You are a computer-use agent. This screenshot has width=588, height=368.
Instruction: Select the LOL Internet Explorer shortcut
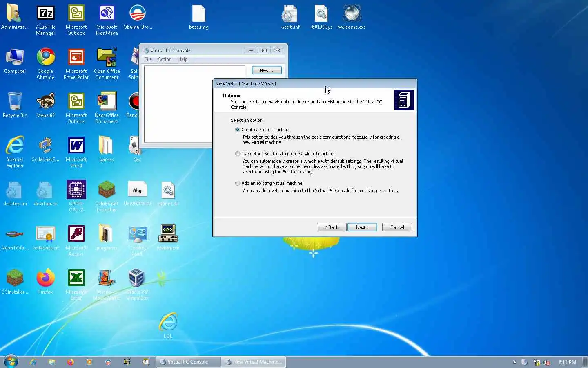(x=168, y=326)
